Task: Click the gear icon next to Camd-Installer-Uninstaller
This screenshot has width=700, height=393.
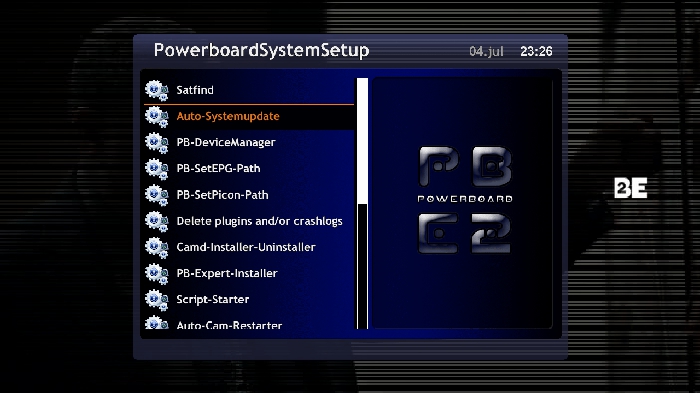Action: [x=156, y=248]
